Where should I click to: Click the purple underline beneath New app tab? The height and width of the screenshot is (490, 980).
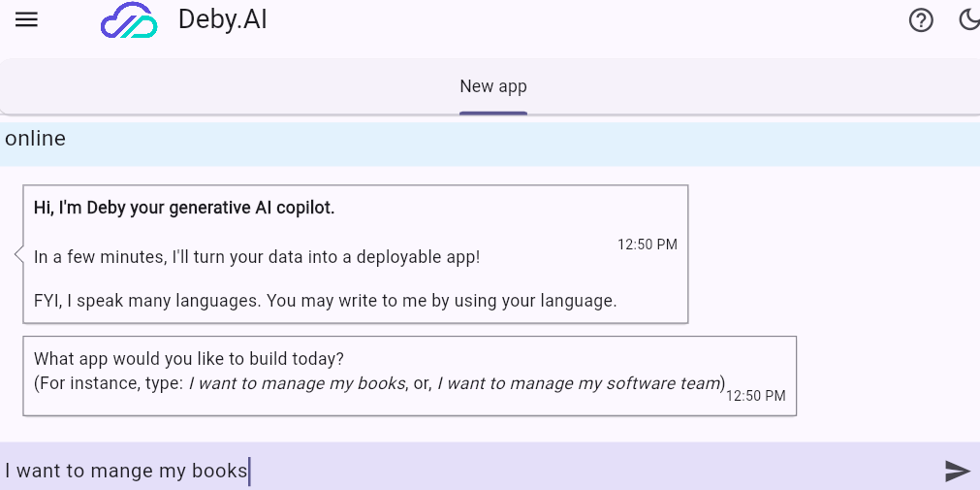click(492, 114)
